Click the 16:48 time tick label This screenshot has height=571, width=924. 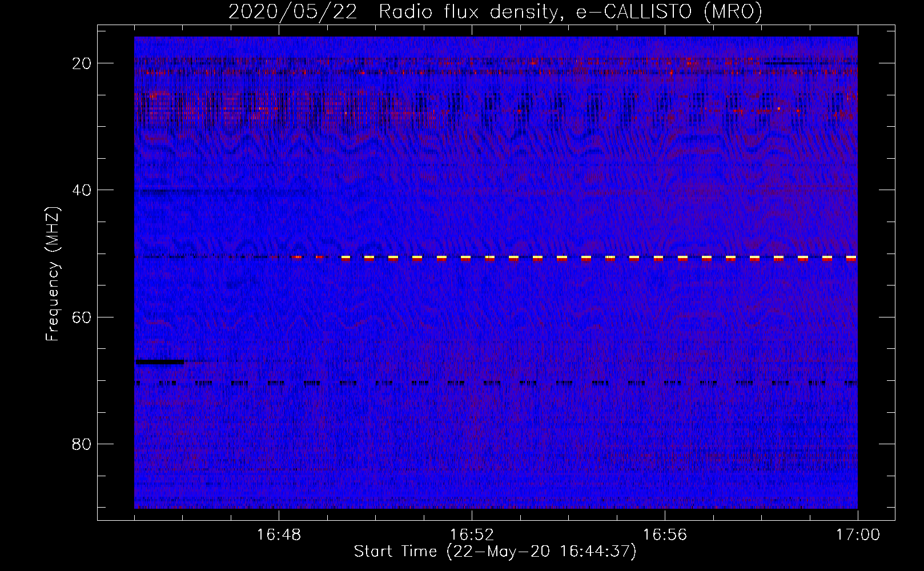279,535
